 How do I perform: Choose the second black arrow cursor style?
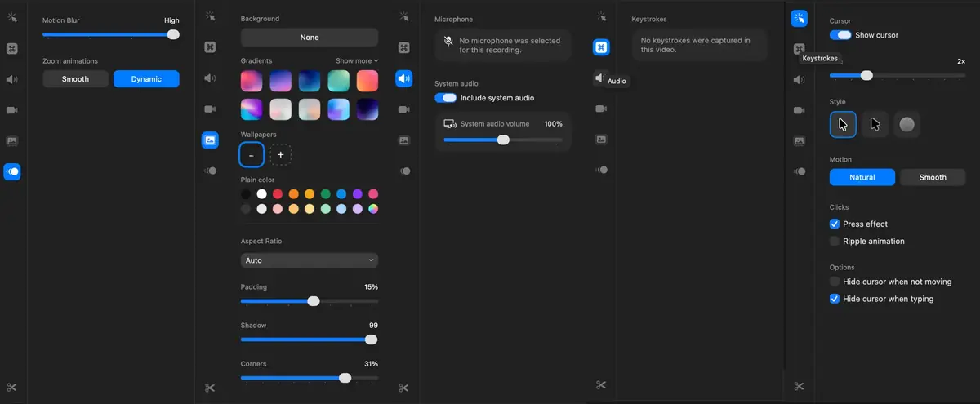875,125
